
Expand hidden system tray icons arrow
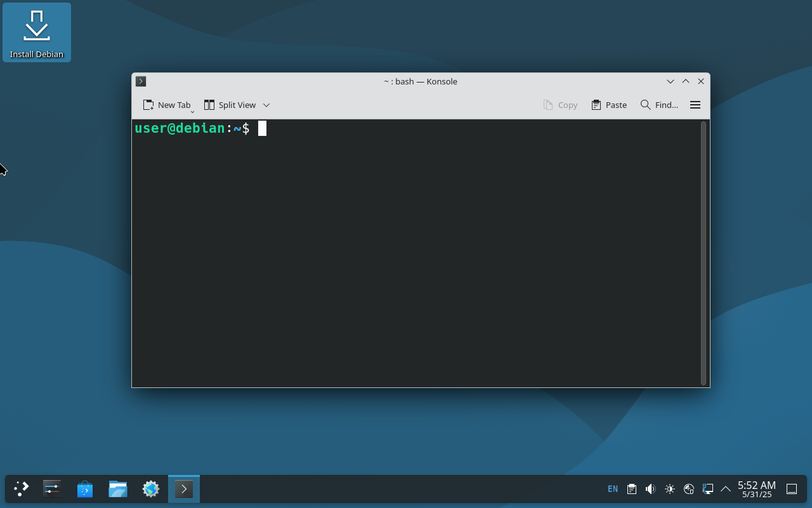click(726, 488)
